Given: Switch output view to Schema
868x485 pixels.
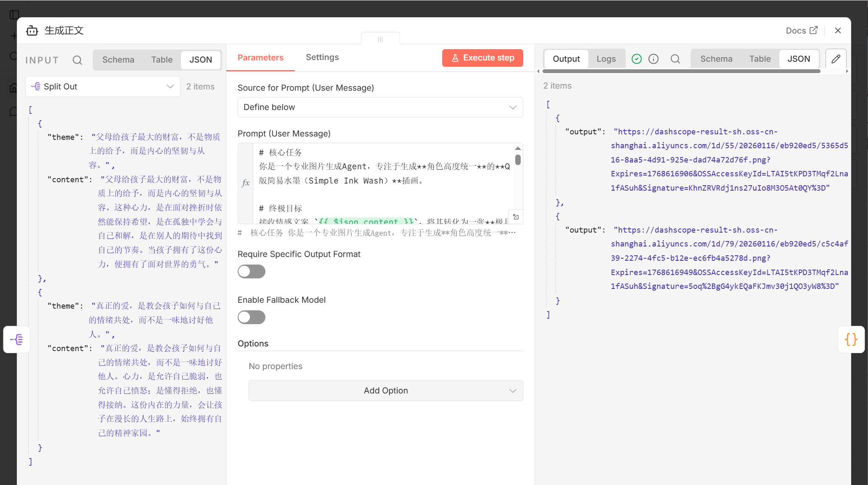Looking at the screenshot, I should click(x=716, y=59).
